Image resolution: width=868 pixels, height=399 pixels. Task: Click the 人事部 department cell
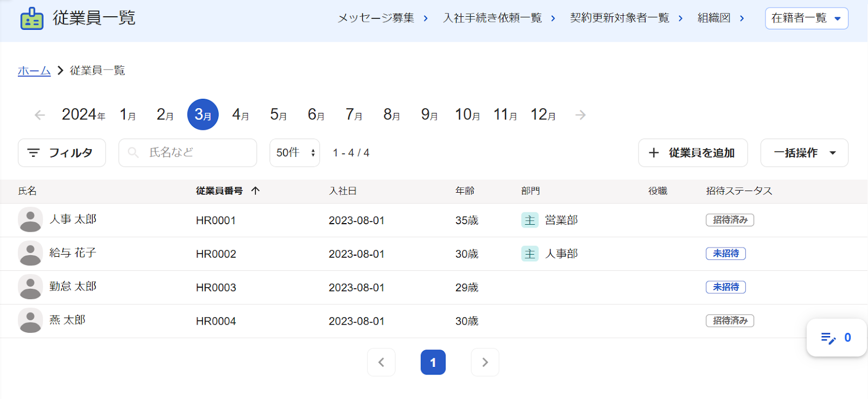[561, 254]
